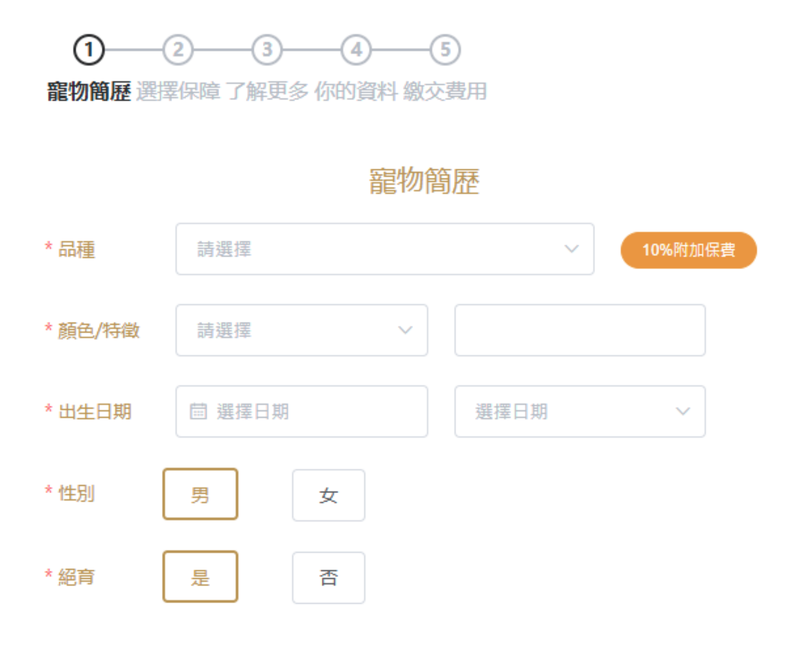The height and width of the screenshot is (663, 812).
Task: Choose 女 gender option
Action: (329, 495)
